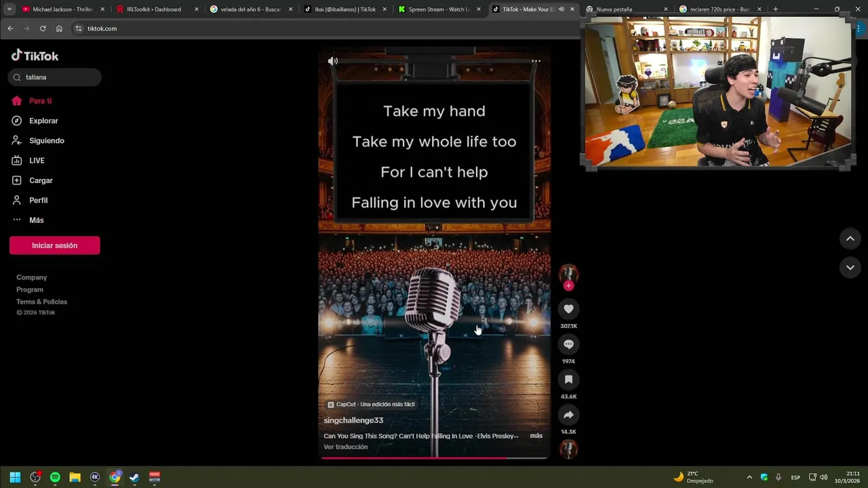Reload the TikTok page

click(43, 28)
